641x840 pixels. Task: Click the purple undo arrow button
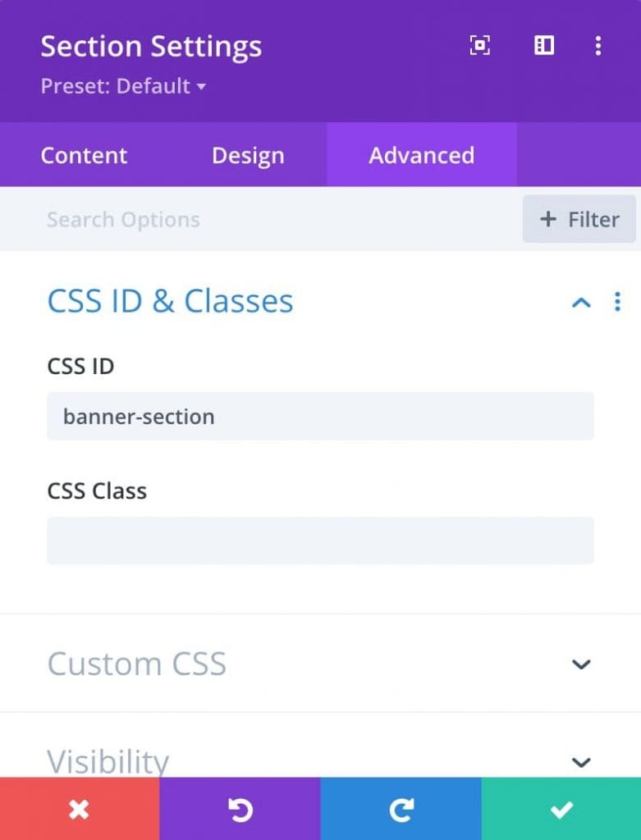[240, 808]
